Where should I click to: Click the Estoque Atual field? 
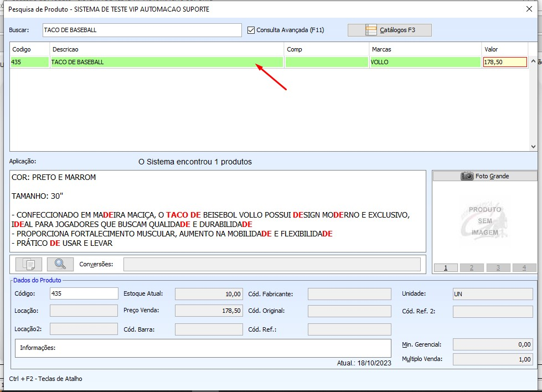pyautogui.click(x=209, y=294)
